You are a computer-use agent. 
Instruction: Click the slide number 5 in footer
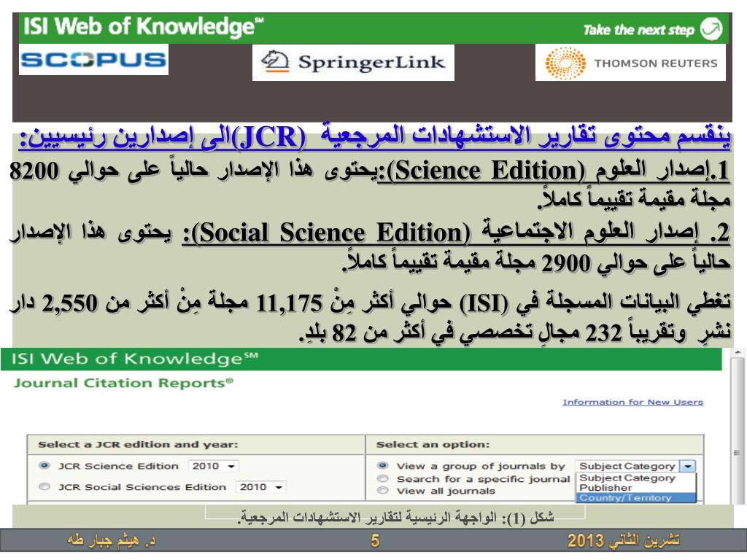click(x=375, y=540)
